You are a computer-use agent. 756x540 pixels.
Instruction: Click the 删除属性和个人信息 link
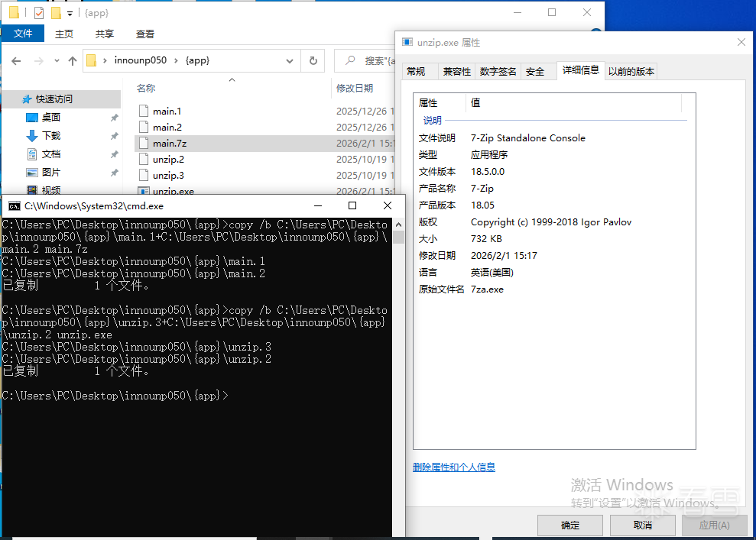[x=453, y=467]
